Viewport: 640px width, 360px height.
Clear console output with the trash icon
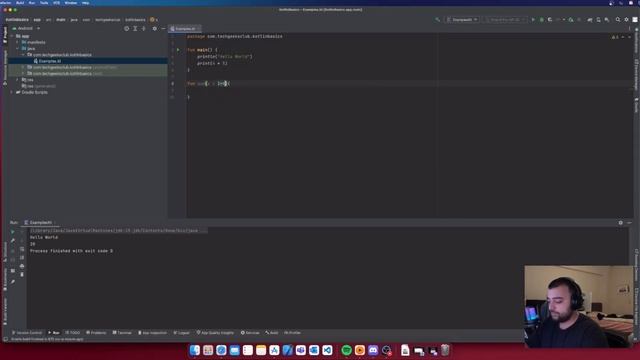click(x=22, y=274)
